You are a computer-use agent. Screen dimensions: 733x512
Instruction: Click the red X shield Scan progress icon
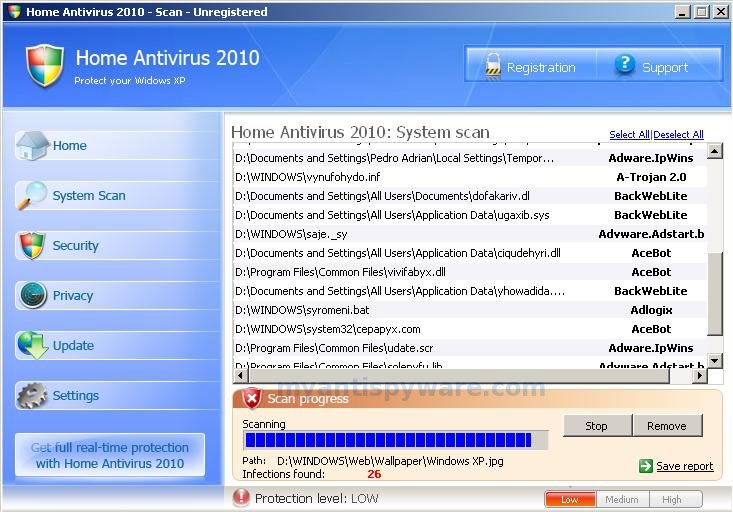click(252, 398)
